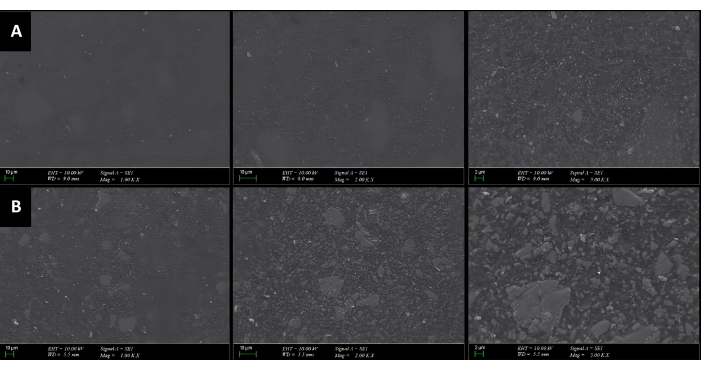Click green 2 µm scale bar, row B right
This screenshot has width=701, height=370.
pos(479,354)
